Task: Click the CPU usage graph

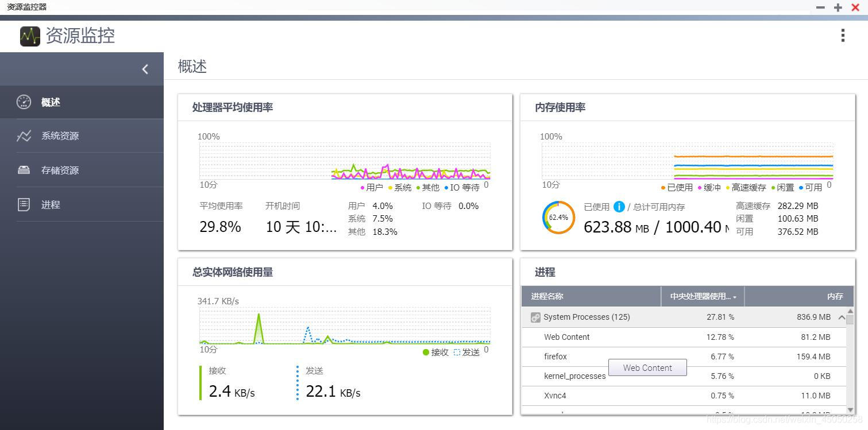Action: [x=345, y=161]
